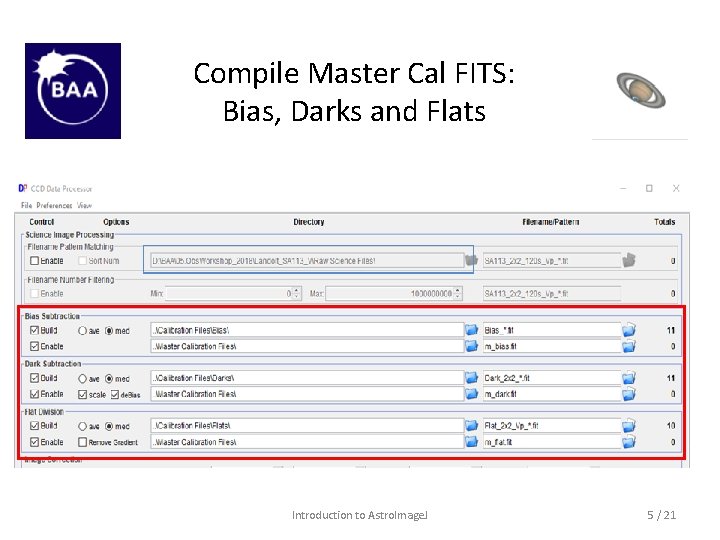Browse folder for master bias directory
This screenshot has width=720, height=540.
[471, 346]
